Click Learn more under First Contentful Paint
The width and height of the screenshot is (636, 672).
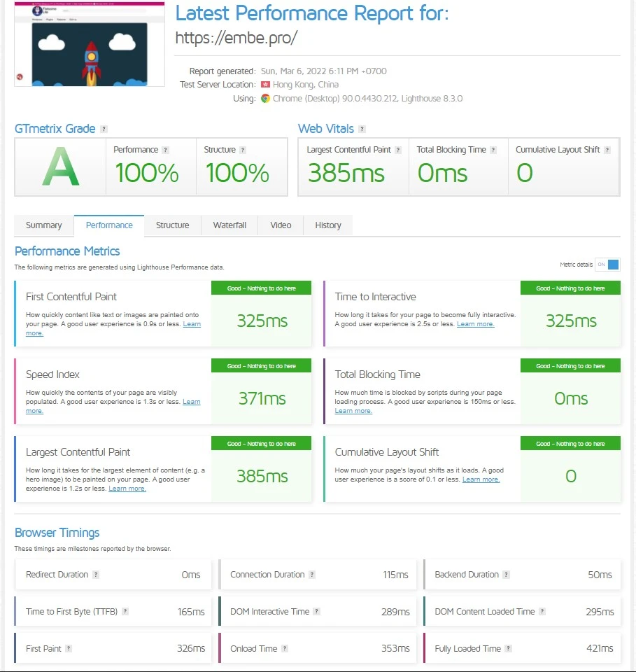[x=191, y=324]
